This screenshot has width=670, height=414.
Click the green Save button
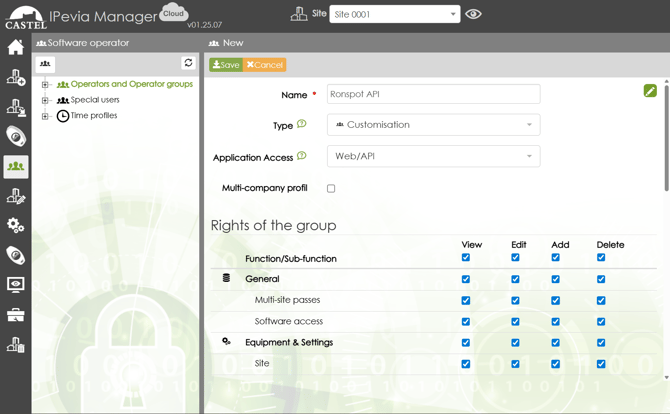click(x=225, y=64)
